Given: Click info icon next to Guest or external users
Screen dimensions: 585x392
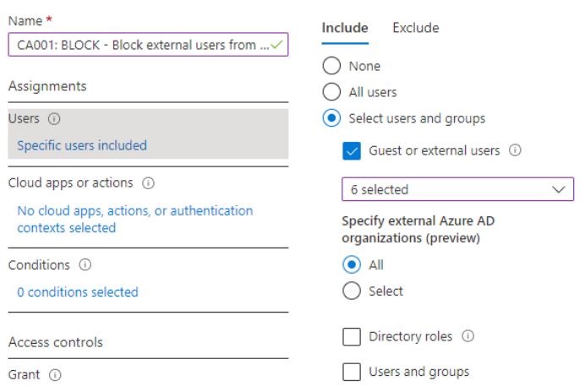Looking at the screenshot, I should coord(515,150).
